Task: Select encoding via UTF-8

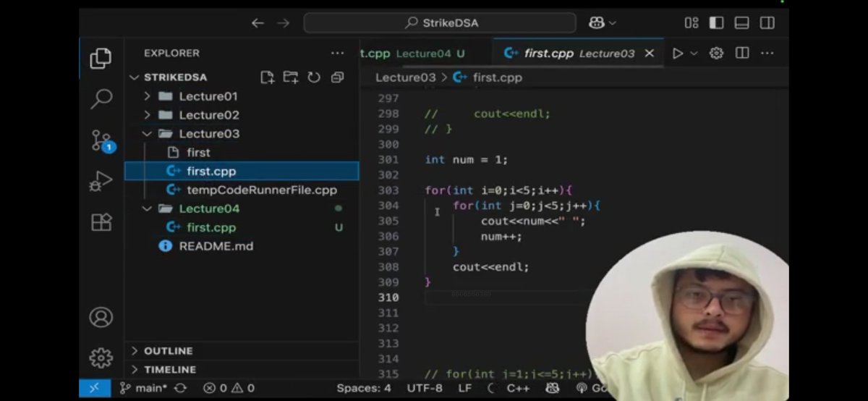Action: click(425, 388)
